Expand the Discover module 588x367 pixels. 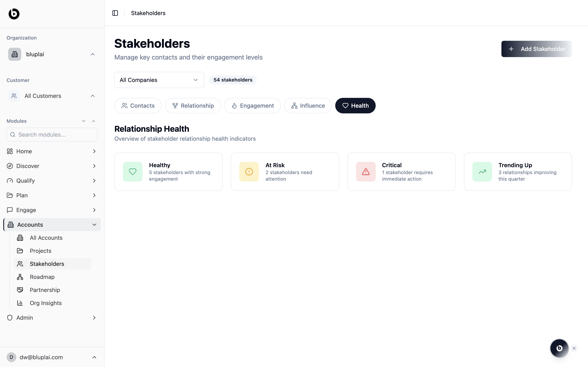point(94,166)
